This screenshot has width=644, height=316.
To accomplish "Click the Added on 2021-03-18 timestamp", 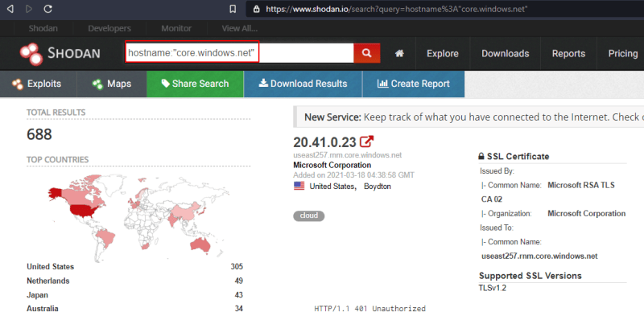I will tap(353, 175).
